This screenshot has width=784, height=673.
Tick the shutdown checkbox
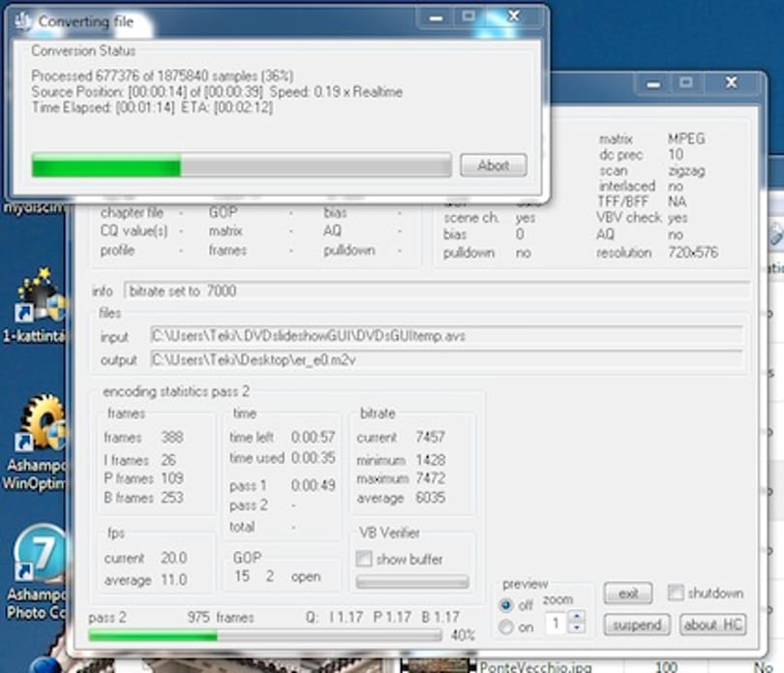click(x=676, y=593)
